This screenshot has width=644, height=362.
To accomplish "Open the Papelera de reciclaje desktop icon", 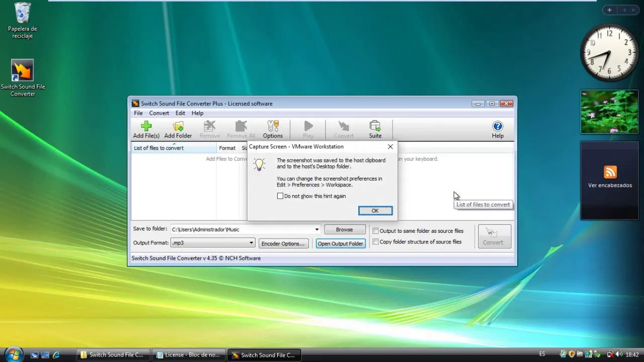I will tap(22, 21).
